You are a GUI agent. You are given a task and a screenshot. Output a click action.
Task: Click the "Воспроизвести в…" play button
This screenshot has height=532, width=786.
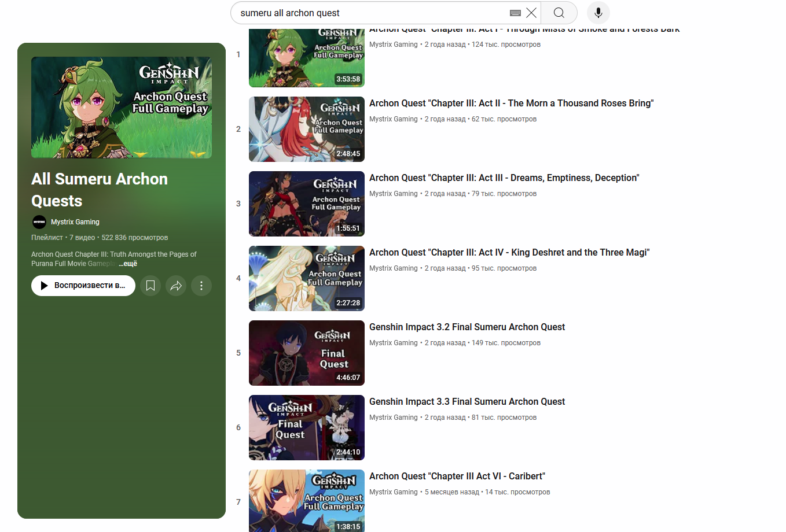tap(83, 286)
